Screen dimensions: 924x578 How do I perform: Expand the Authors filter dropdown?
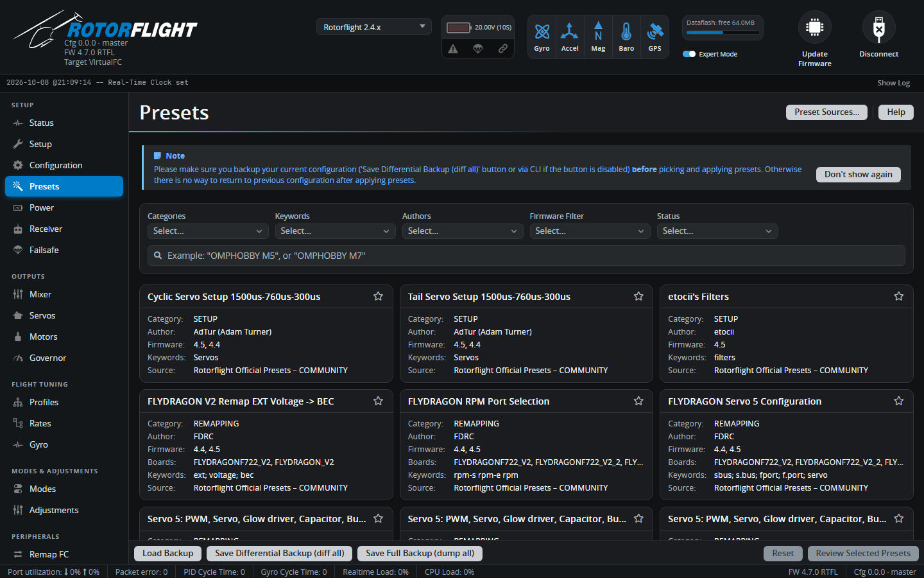(463, 231)
